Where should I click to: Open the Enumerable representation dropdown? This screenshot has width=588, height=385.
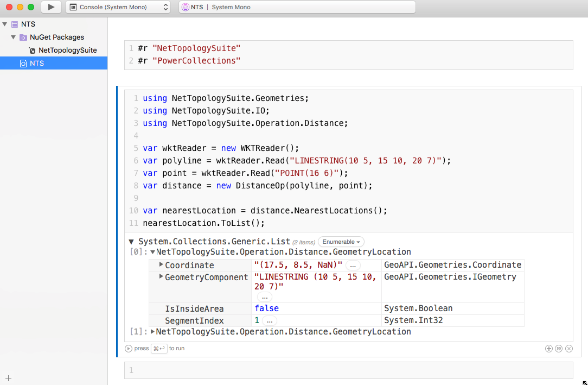(x=341, y=242)
